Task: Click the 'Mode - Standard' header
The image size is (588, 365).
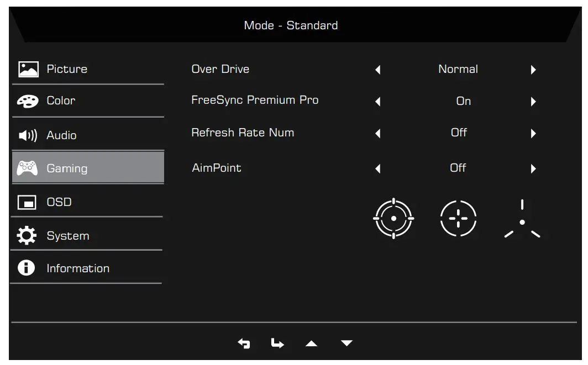Action: tap(291, 25)
